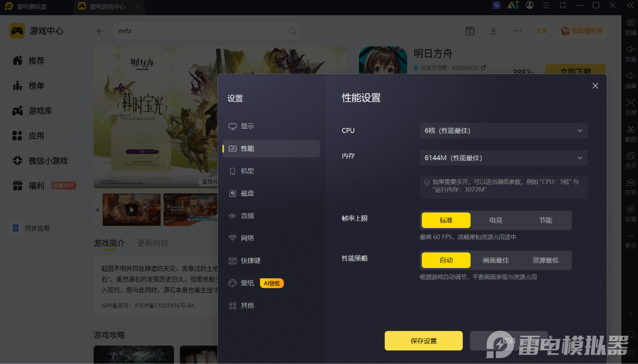Click the magnifier search icon

click(x=293, y=31)
